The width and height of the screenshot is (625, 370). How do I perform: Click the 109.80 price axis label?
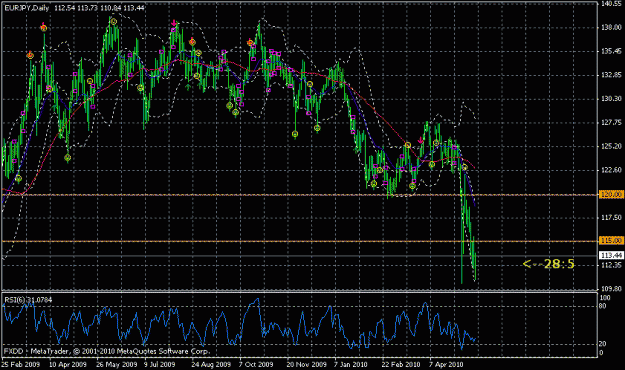click(x=611, y=288)
